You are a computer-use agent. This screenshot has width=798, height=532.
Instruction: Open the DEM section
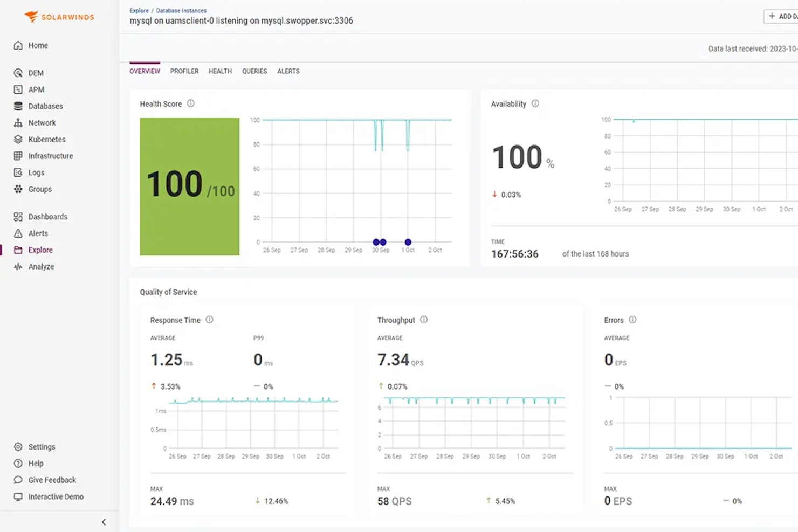point(36,73)
